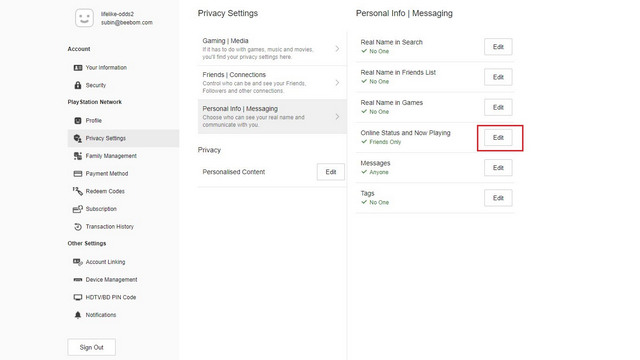Expand Friends | Connections chevron

point(337,82)
